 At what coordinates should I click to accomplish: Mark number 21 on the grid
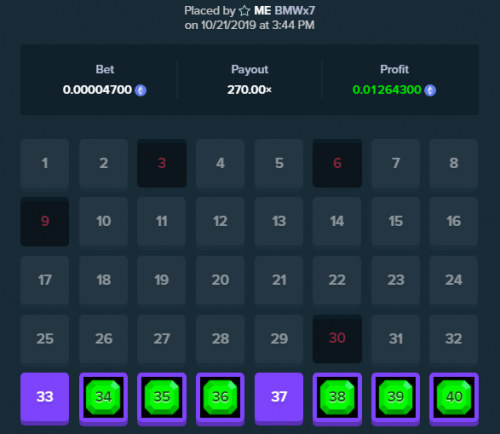click(x=279, y=280)
